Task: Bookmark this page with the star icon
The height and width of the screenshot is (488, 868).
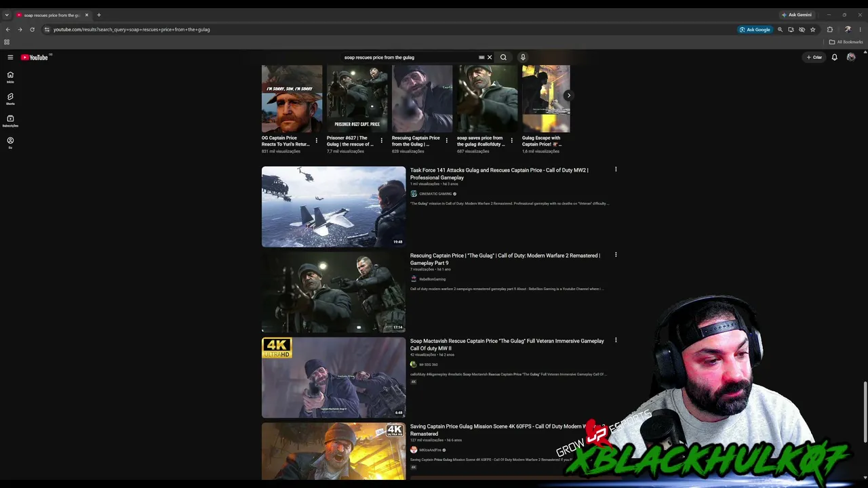Action: tap(812, 30)
